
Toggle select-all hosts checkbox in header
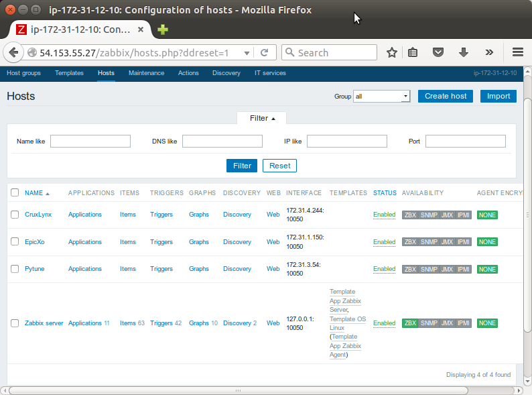pyautogui.click(x=15, y=192)
